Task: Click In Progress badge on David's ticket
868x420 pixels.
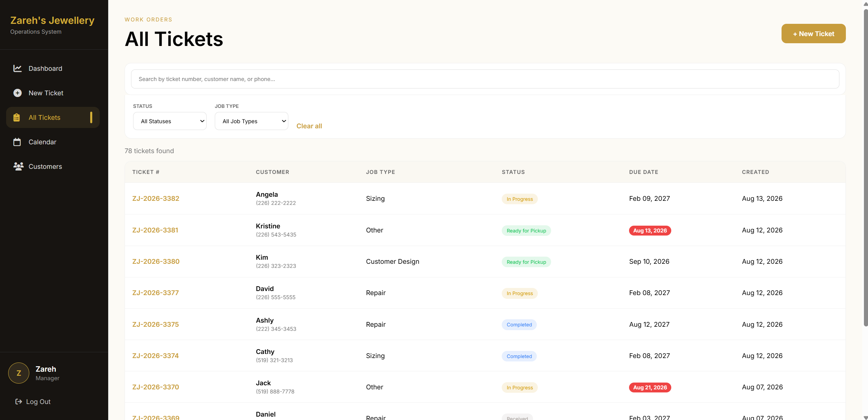Action: [x=519, y=293]
